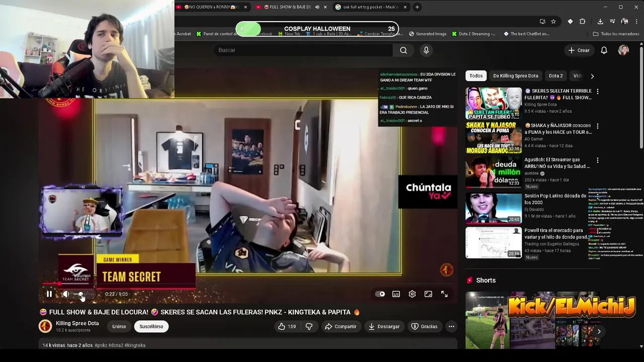Enter fullscreen with the expand icon
Viewport: 644px width, 362px height.
coord(444,294)
